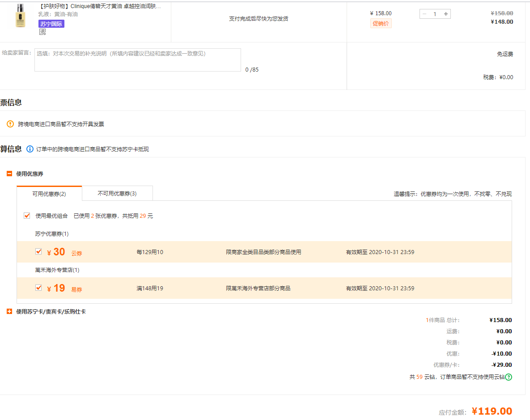This screenshot has width=530, height=420.
Task: Increase product quantity with plus button
Action: click(x=446, y=14)
